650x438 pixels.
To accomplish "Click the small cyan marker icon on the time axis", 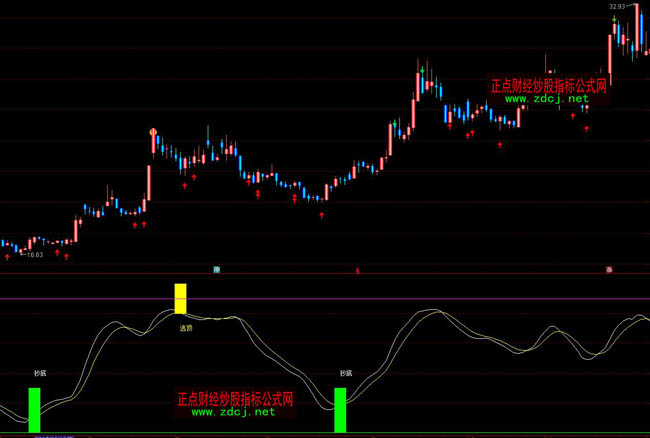I will point(215,269).
